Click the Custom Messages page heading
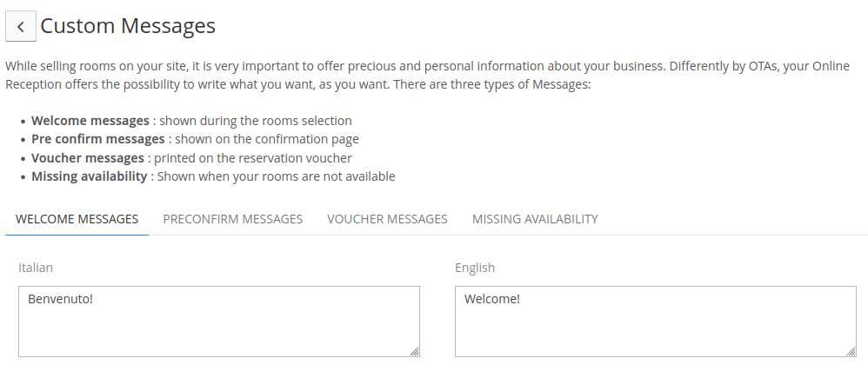This screenshot has height=365, width=868. 128,26
